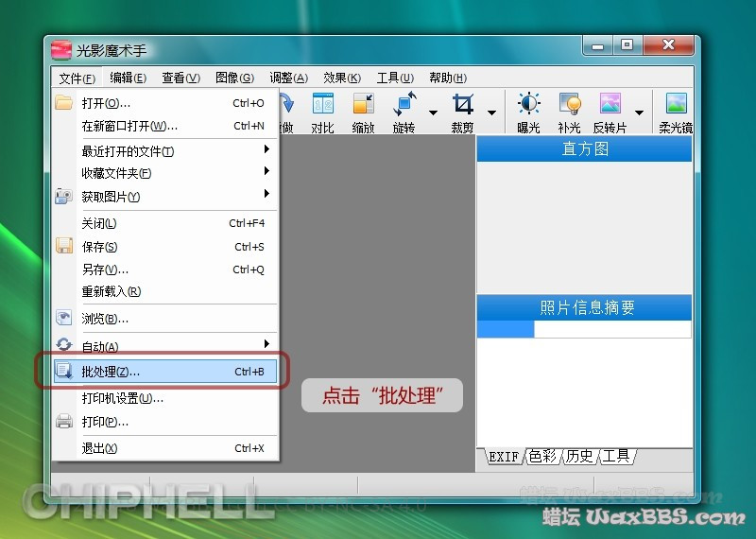Select the 旋转 (rotate) tool icon
Viewport: 756px width, 539px height.
pyautogui.click(x=404, y=113)
